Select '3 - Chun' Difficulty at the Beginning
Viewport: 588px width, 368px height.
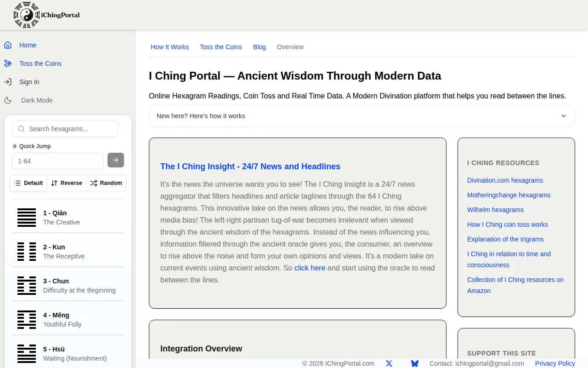(68, 286)
